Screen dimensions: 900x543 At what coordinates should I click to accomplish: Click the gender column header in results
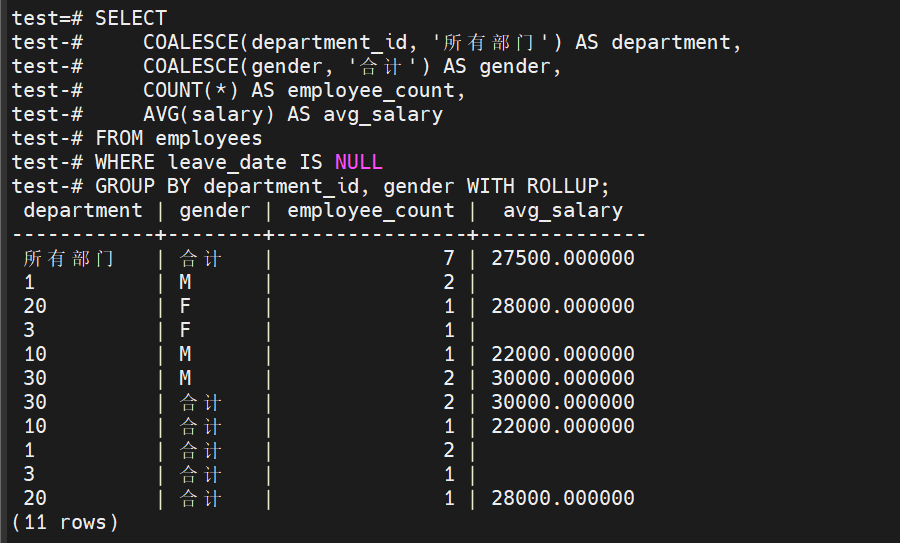coord(214,210)
